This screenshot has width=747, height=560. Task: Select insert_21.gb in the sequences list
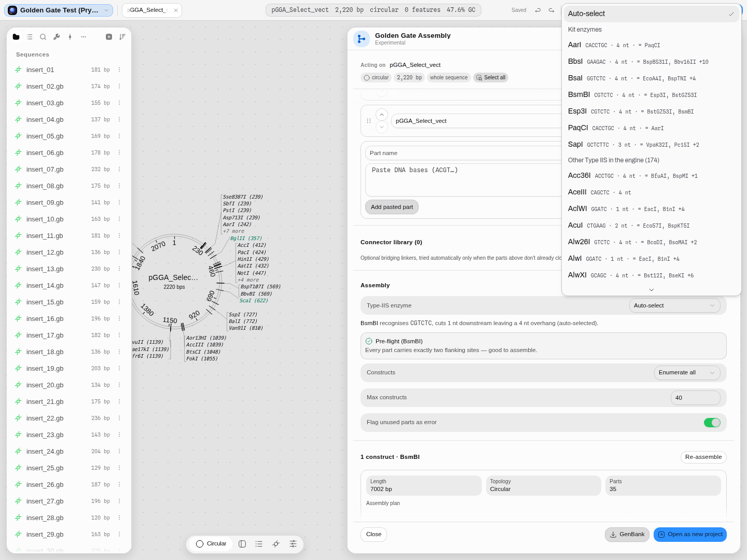click(x=68, y=402)
